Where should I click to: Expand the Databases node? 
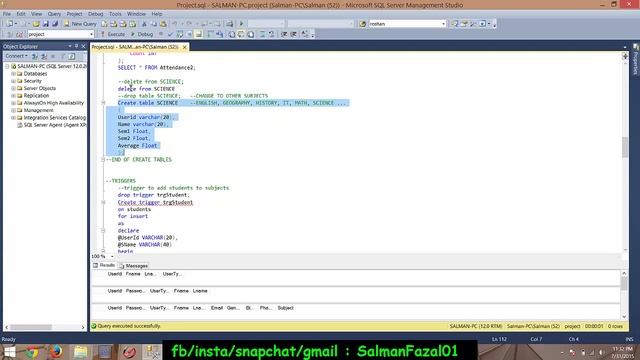13,74
